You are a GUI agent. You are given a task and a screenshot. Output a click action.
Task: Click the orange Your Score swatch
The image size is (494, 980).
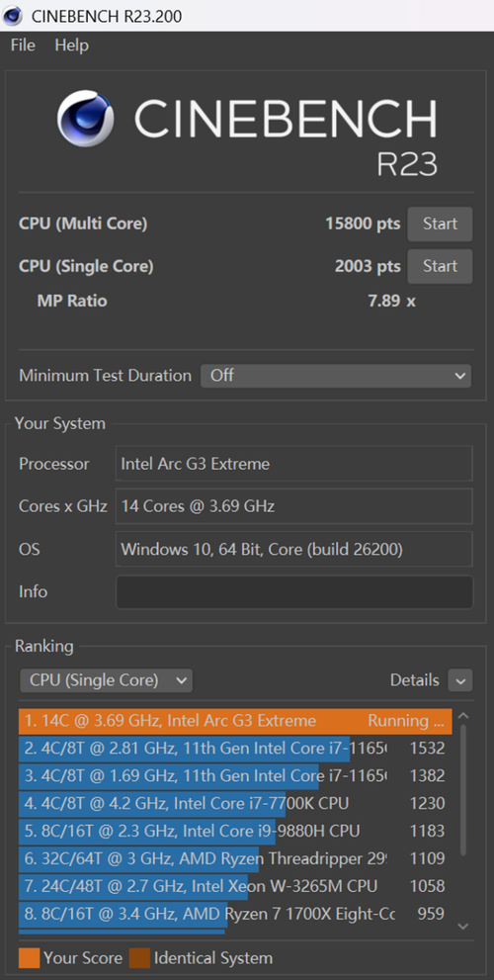[x=30, y=958]
